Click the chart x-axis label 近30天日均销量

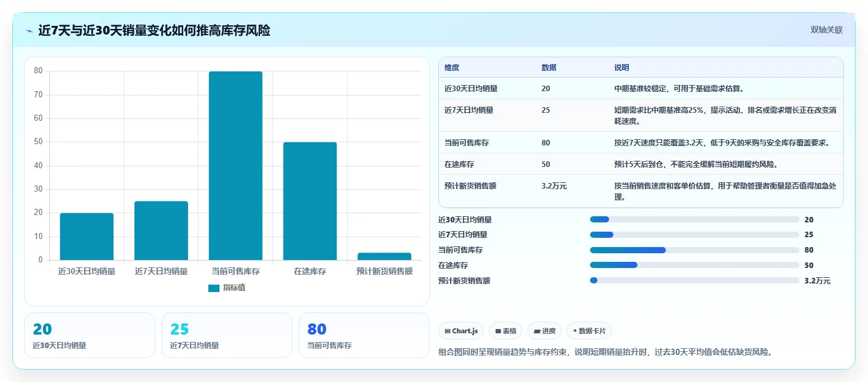click(x=87, y=271)
